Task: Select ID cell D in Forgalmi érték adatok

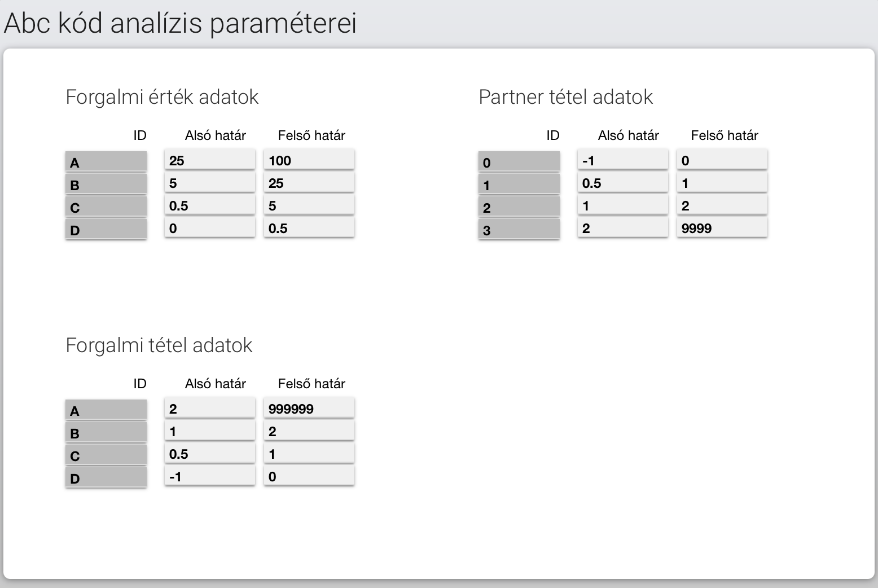Action: tap(106, 229)
